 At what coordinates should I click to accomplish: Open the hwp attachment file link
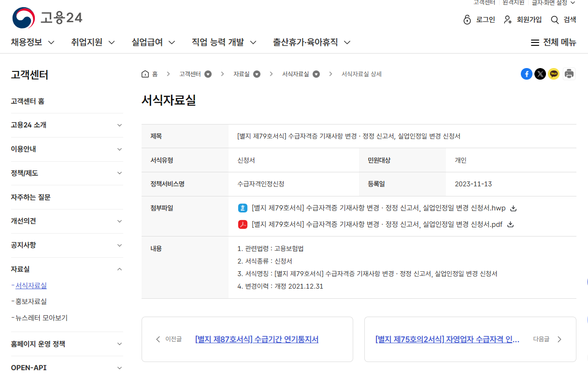(378, 208)
